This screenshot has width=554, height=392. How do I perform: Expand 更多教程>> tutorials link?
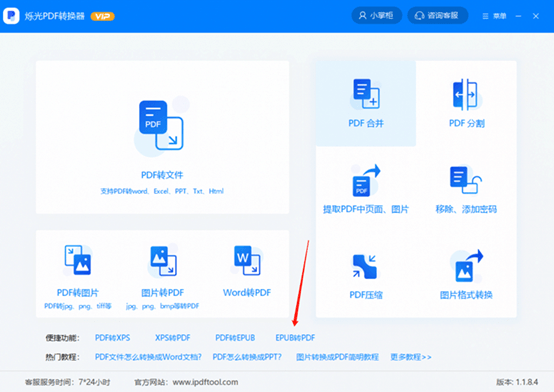(411, 357)
